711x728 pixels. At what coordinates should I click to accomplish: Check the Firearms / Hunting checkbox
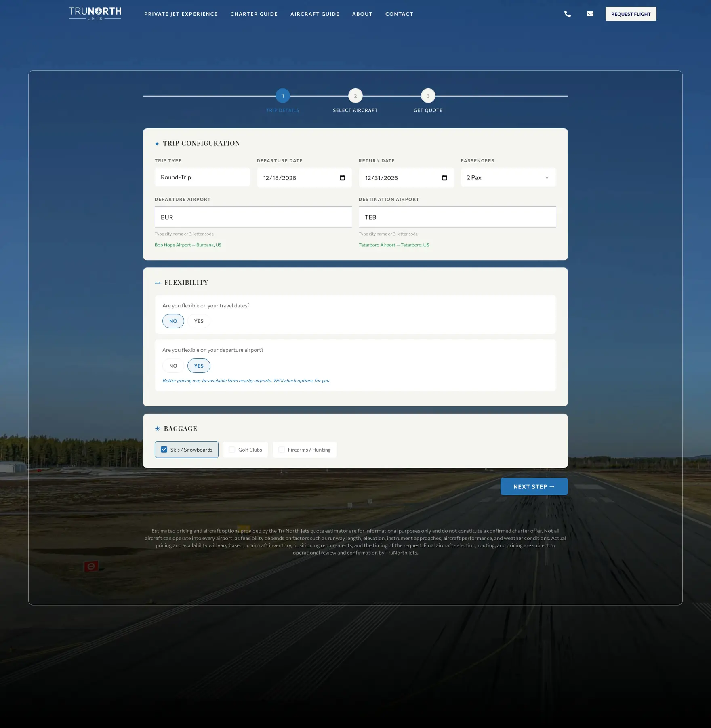pos(282,450)
